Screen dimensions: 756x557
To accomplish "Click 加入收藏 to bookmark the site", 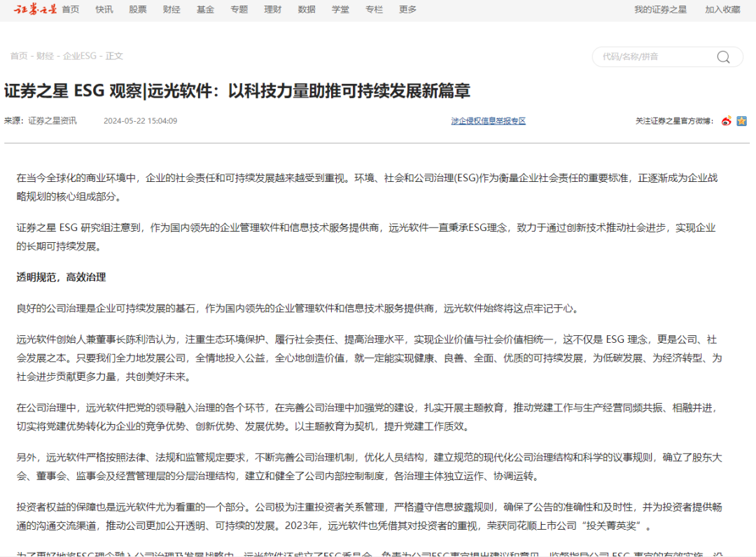I will (x=722, y=9).
